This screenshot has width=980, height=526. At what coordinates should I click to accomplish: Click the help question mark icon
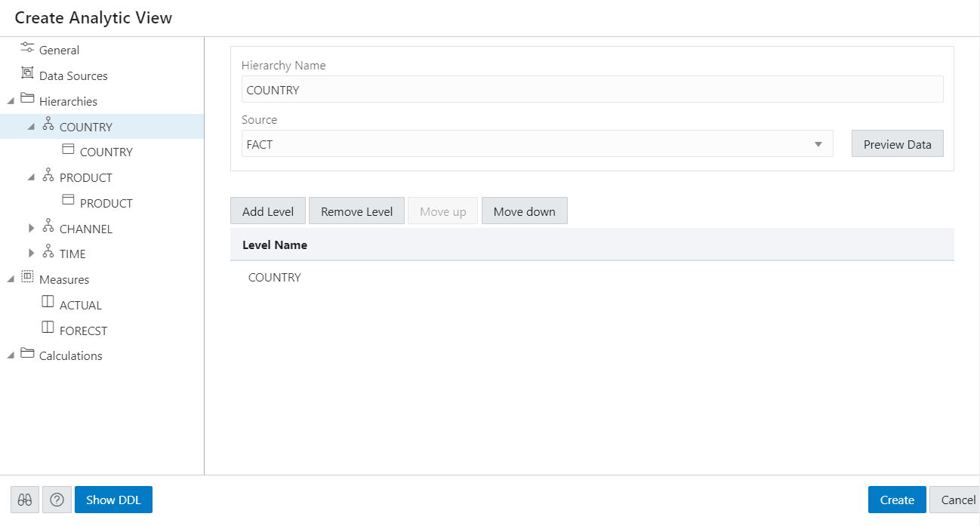tap(57, 499)
